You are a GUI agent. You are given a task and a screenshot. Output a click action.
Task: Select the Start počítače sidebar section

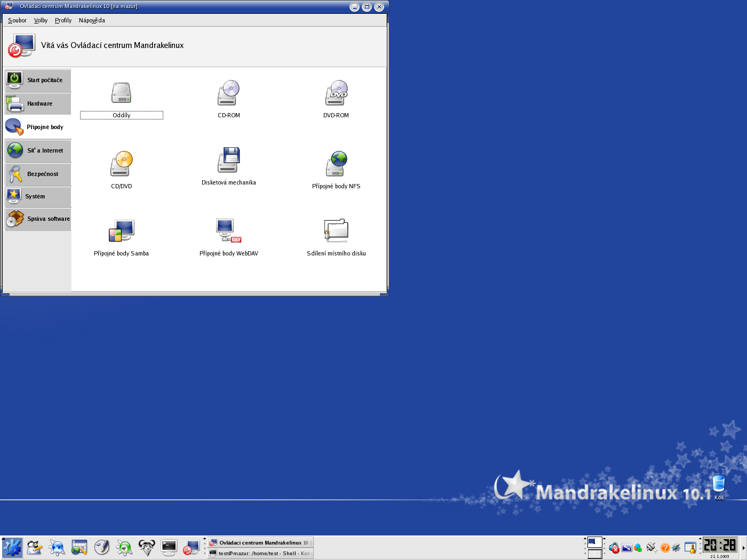[38, 80]
